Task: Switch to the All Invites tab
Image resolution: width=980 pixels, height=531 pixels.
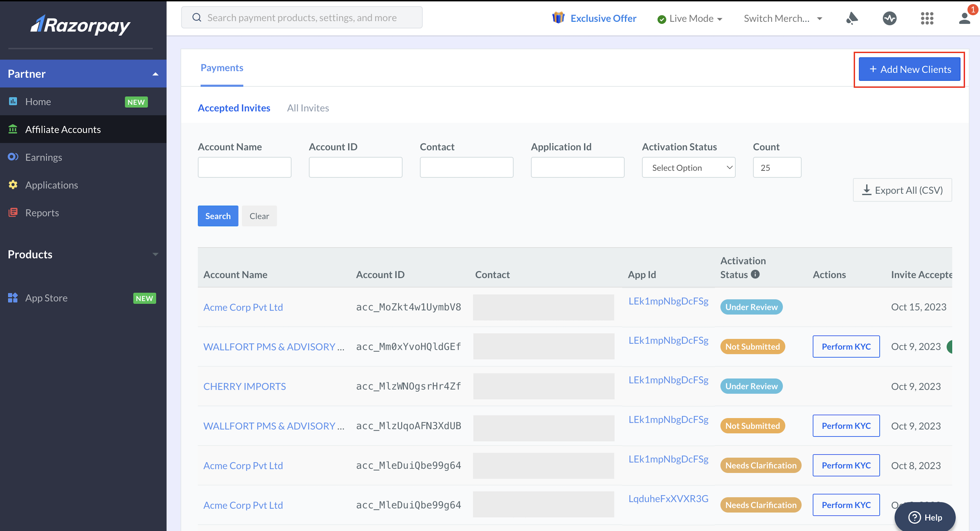Action: [308, 108]
